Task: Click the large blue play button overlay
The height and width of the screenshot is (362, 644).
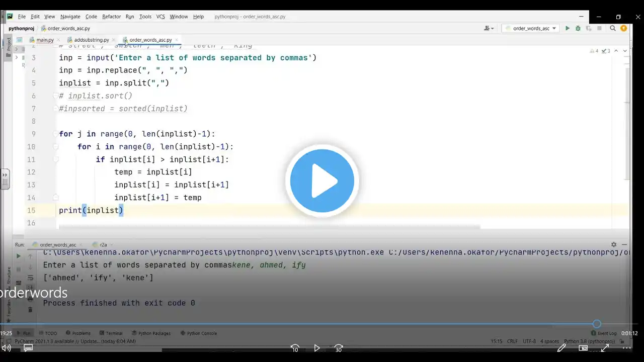Action: 322,180
